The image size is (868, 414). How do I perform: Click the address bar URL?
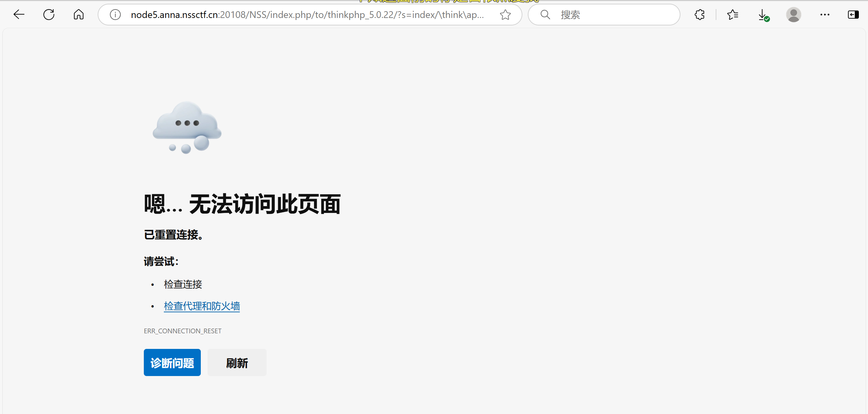point(307,15)
